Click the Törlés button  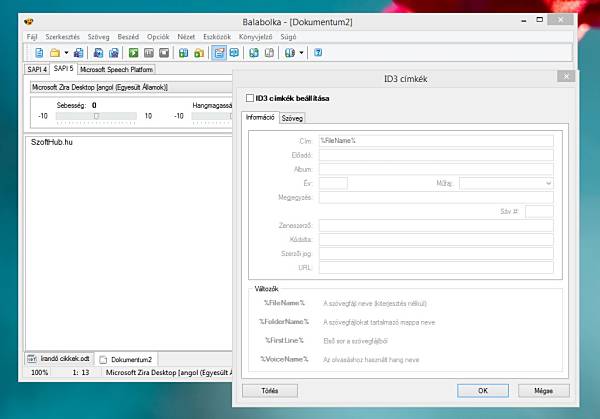(270, 391)
